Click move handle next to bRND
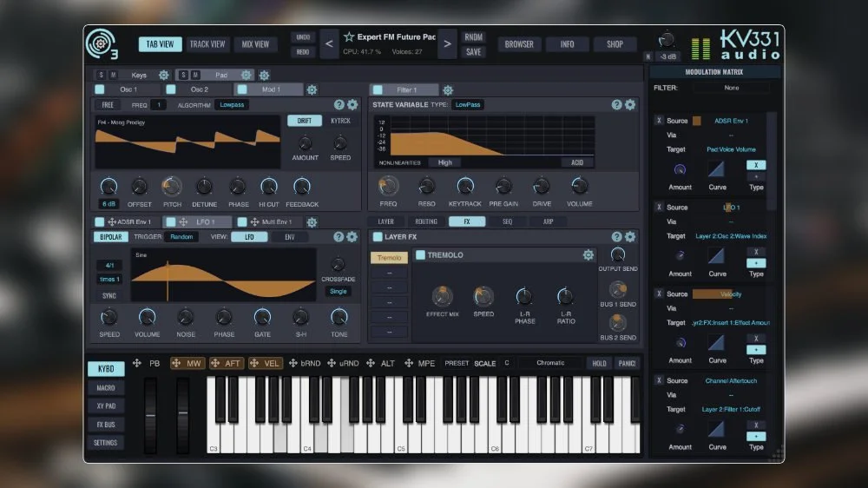 [x=293, y=363]
